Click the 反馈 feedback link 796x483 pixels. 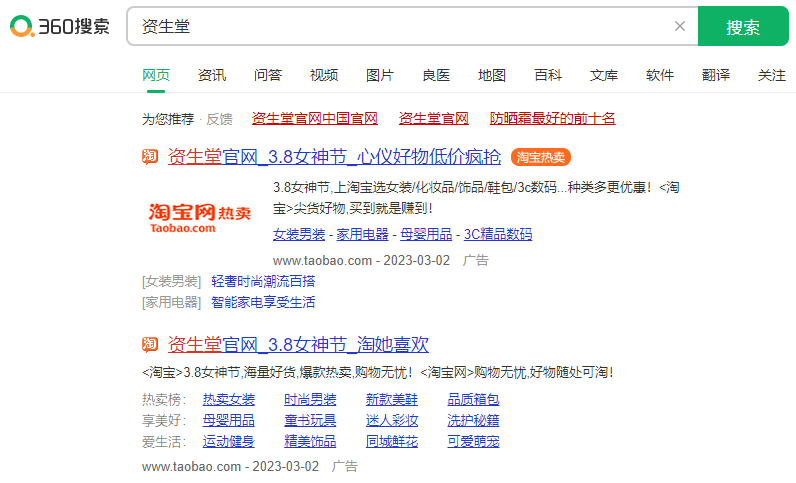[x=219, y=119]
